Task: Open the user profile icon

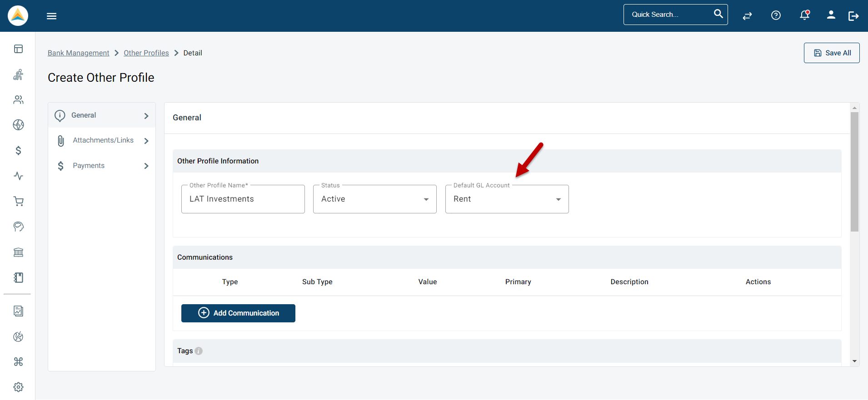Action: (831, 15)
